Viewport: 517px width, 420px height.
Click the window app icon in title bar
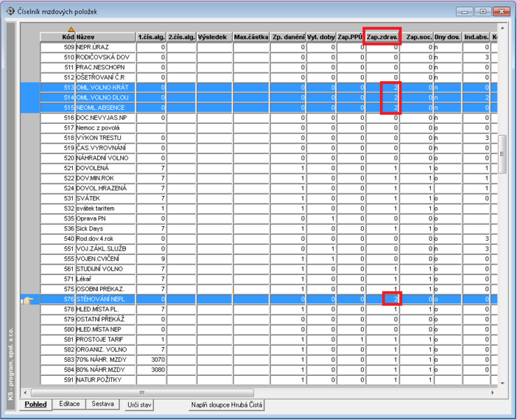10,11
